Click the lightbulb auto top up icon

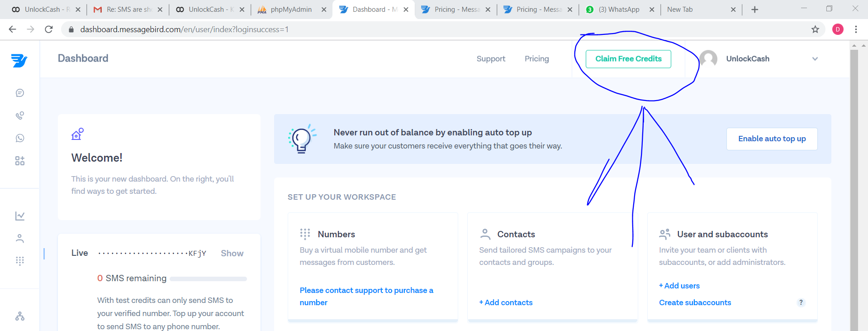302,139
